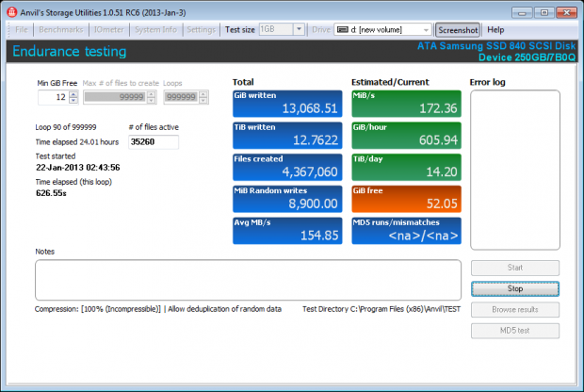
Task: Click the GiB/hour green tile
Action: pyautogui.click(x=406, y=136)
